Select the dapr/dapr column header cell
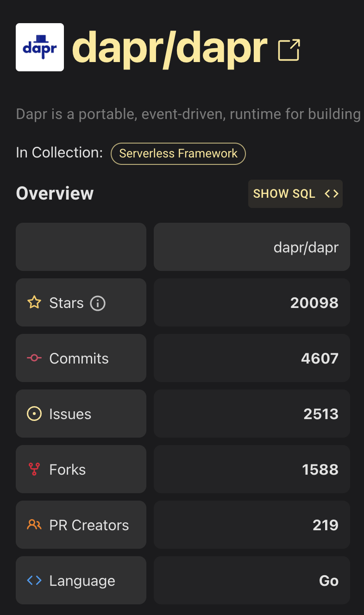Screen dimensions: 364x615 (x=252, y=247)
